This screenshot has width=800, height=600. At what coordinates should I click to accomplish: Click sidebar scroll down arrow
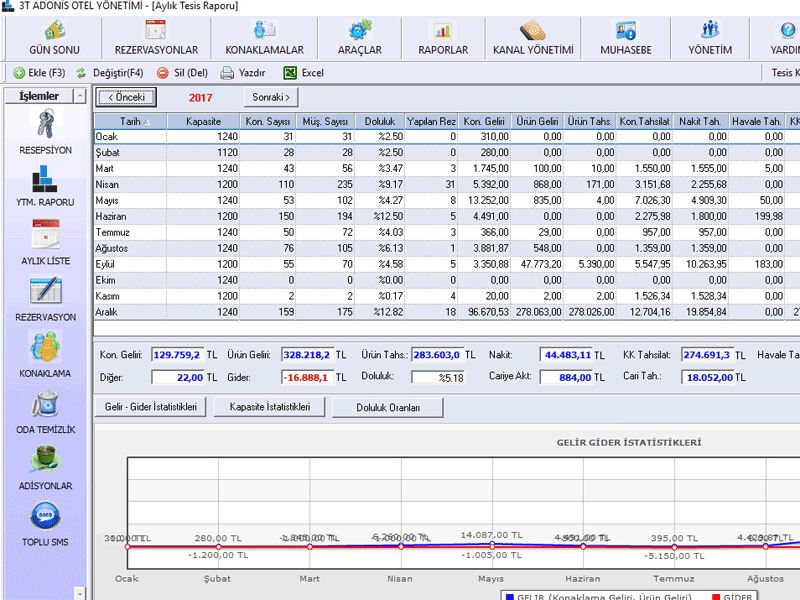pyautogui.click(x=80, y=593)
